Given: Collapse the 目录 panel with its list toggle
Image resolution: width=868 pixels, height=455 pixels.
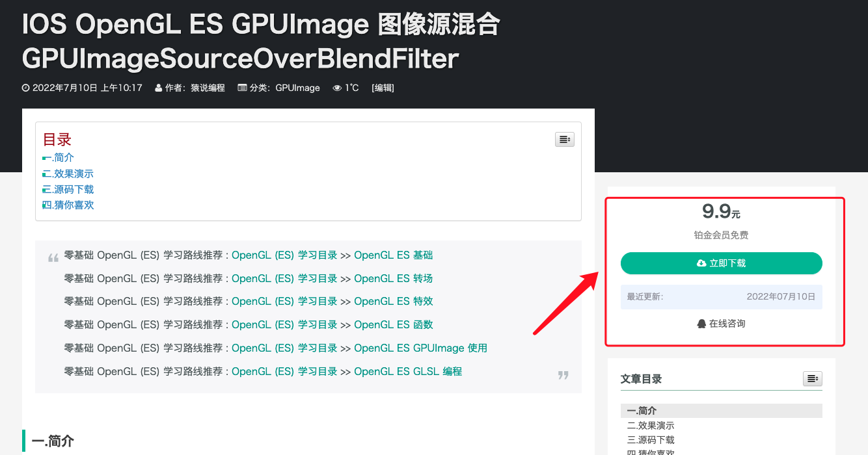Looking at the screenshot, I should (564, 139).
